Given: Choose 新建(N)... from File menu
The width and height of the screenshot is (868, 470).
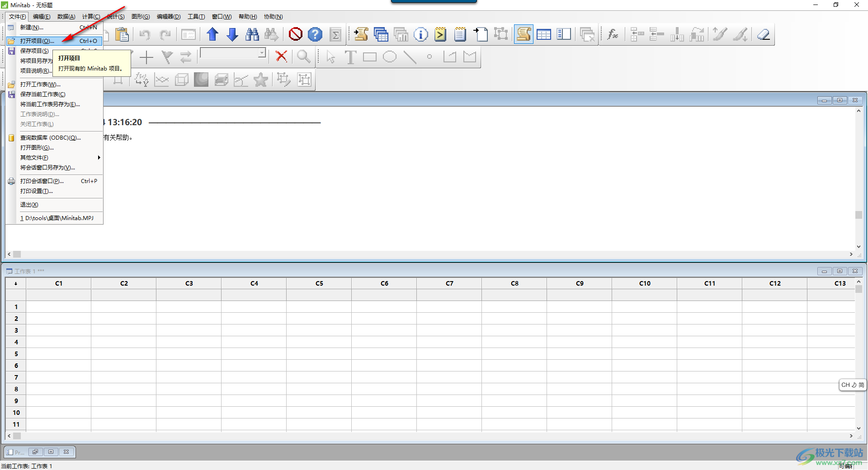Looking at the screenshot, I should pyautogui.click(x=54, y=28).
